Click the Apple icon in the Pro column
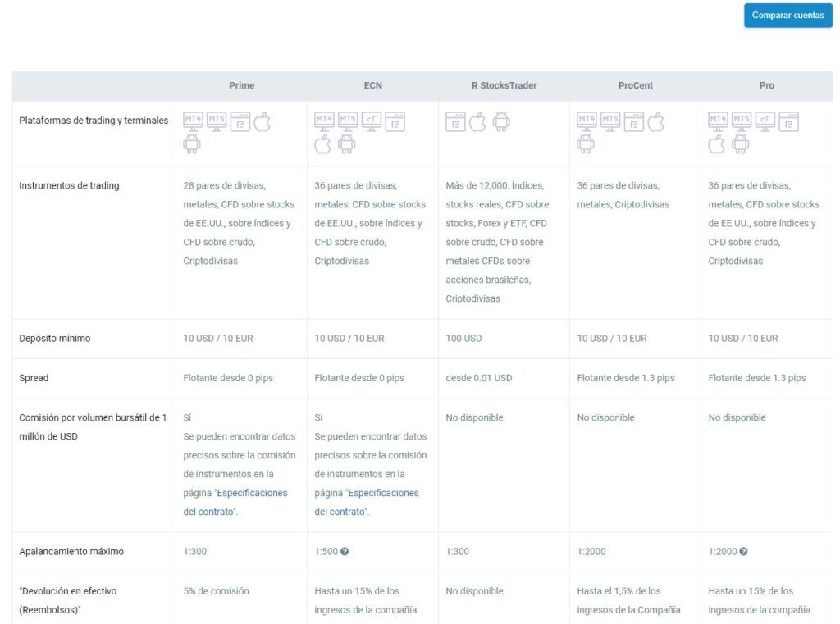Viewport: 840px width, 624px height. 717,143
